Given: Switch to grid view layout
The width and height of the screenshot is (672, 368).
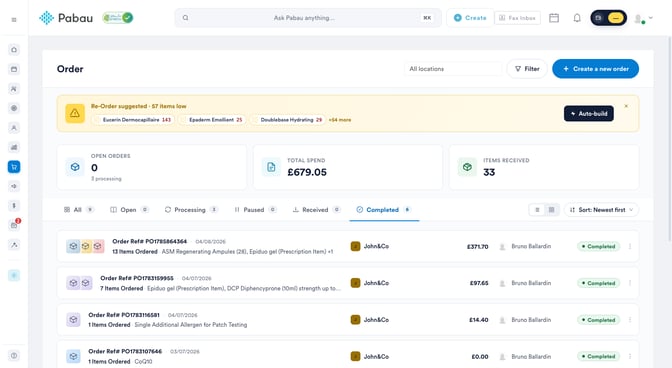Looking at the screenshot, I should click(552, 210).
